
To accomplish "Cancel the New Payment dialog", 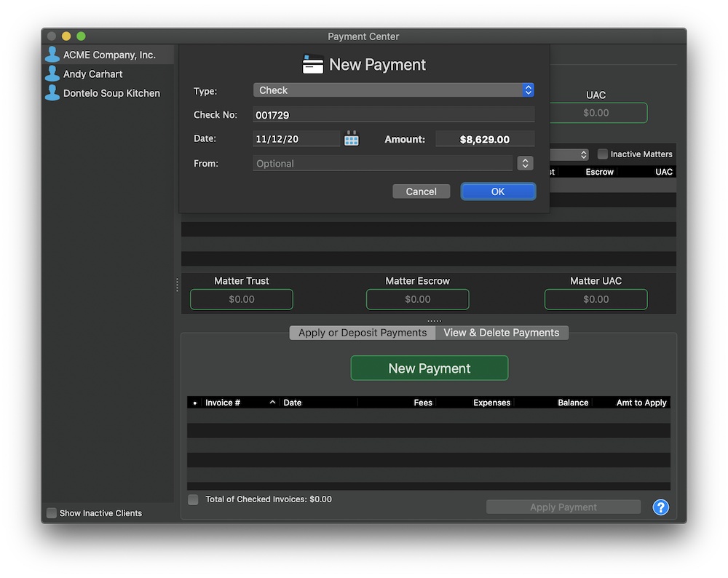I will point(421,191).
